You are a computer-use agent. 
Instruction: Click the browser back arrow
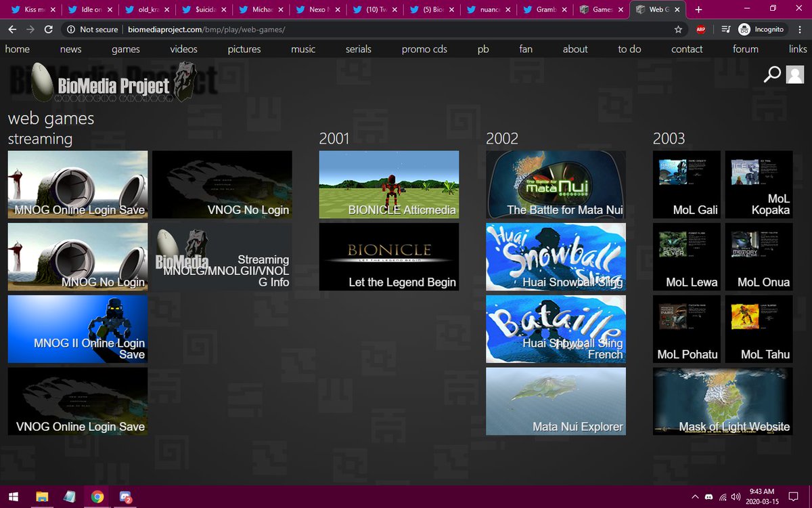click(12, 30)
